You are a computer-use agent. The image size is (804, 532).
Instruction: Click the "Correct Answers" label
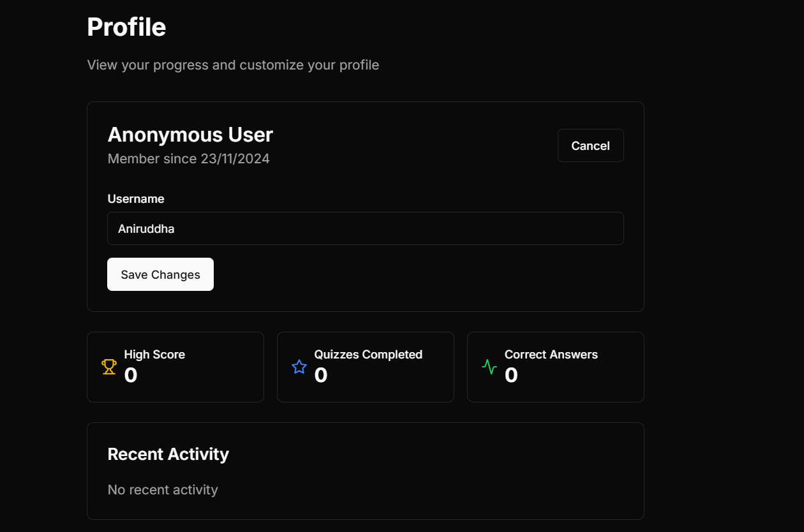[x=551, y=355]
